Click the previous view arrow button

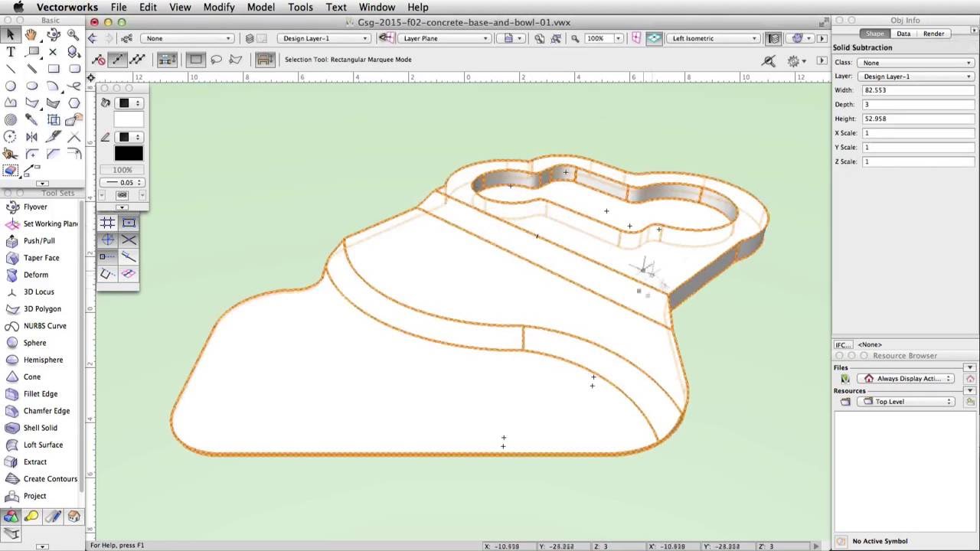tap(93, 38)
